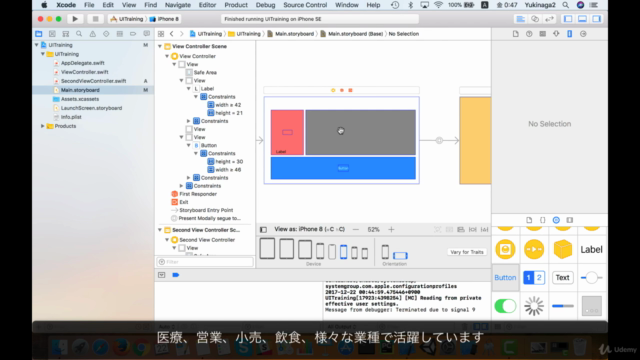Toggle the Debug area visibility
This screenshot has height=360, width=640.
[x=582, y=19]
